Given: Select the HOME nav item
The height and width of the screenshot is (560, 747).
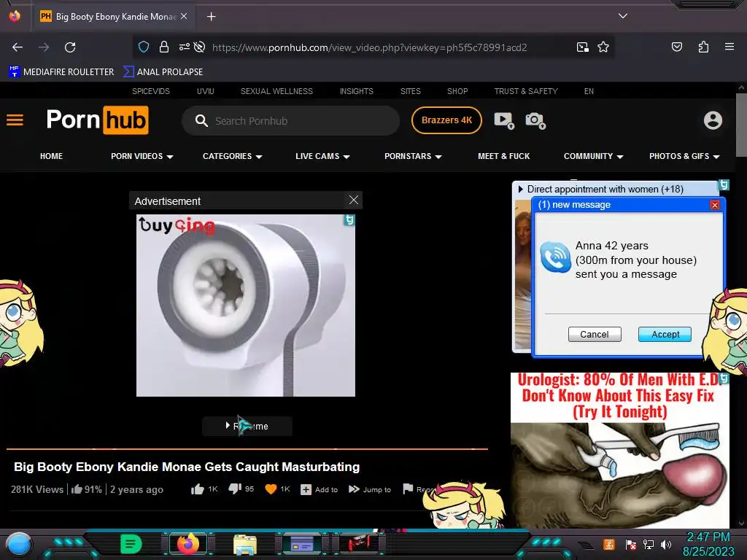Looking at the screenshot, I should pos(52,156).
